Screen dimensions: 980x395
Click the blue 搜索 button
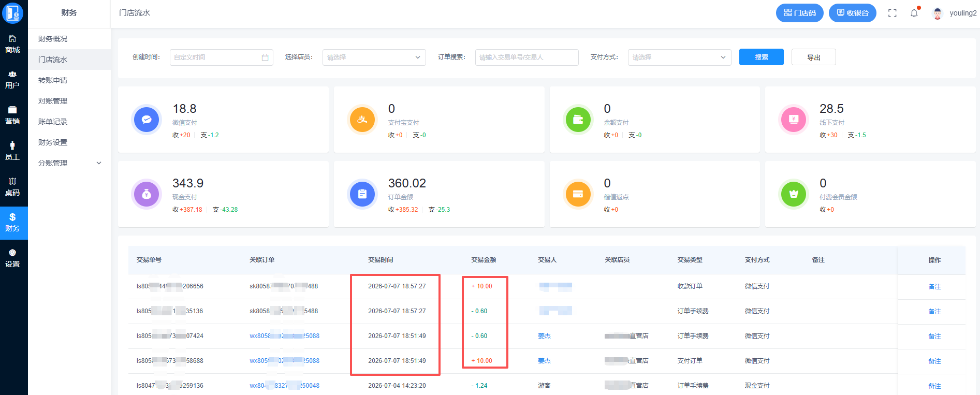[762, 57]
